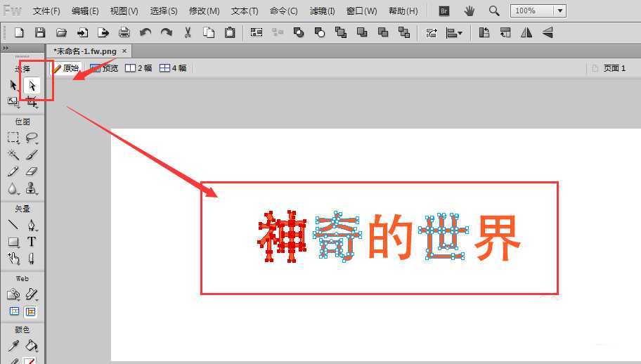The width and height of the screenshot is (641, 364).
Task: Click the Export icon
Action: coord(103,33)
